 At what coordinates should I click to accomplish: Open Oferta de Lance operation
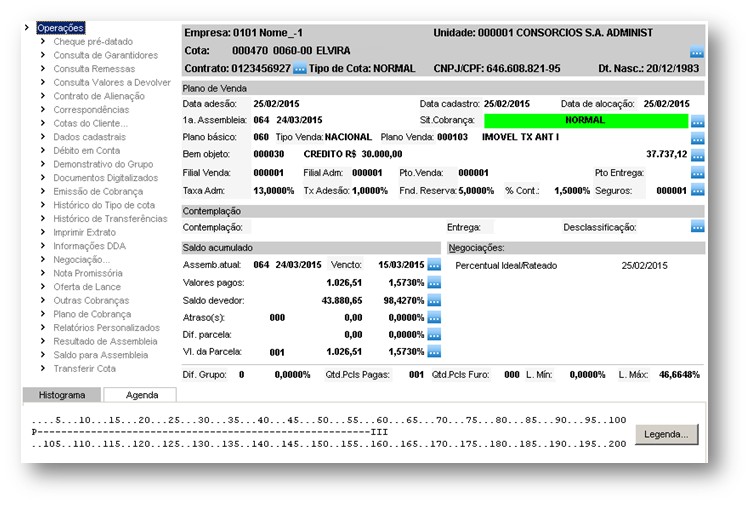tap(87, 287)
